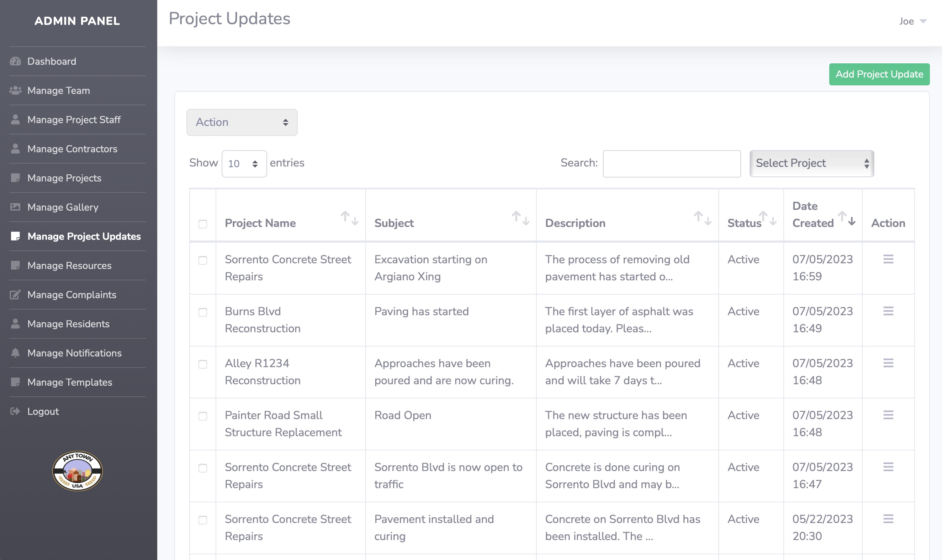Screen dimensions: 942x560
Task: Sort table by Description arrows
Action: [x=703, y=218]
